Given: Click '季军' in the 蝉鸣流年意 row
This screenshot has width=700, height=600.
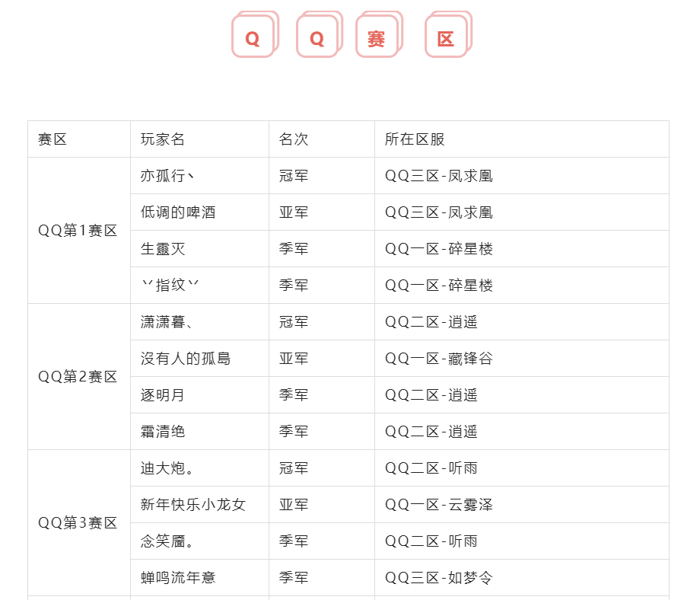Looking at the screenshot, I should (x=293, y=578).
